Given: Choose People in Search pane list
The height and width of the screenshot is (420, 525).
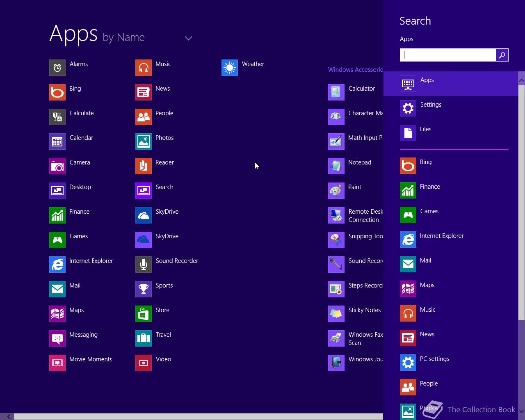Looking at the screenshot, I should 451,387.
